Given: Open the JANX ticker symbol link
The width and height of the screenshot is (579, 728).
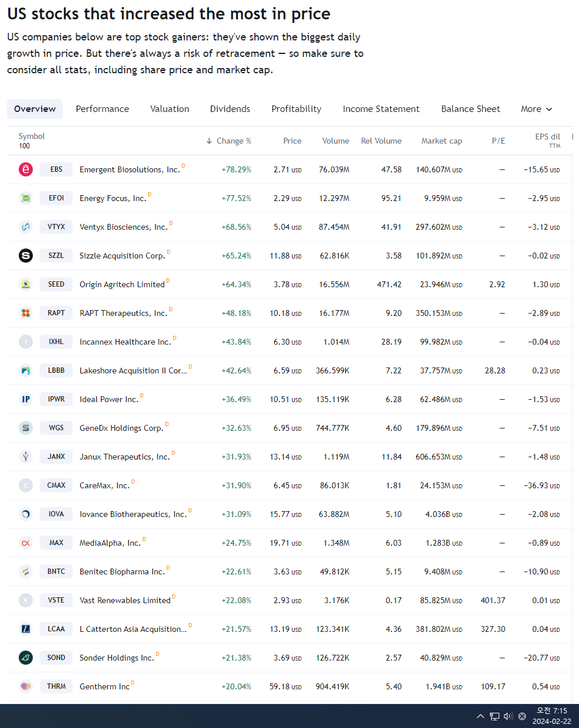Looking at the screenshot, I should click(x=56, y=457).
